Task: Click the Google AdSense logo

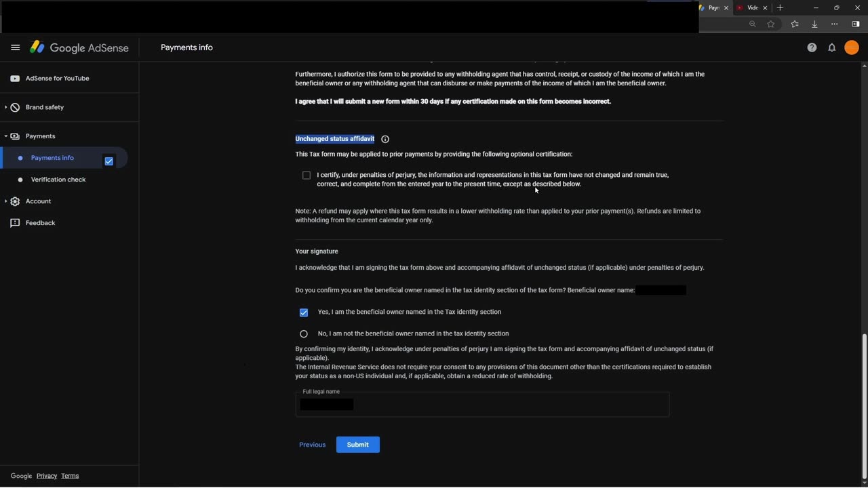Action: pyautogui.click(x=79, y=47)
